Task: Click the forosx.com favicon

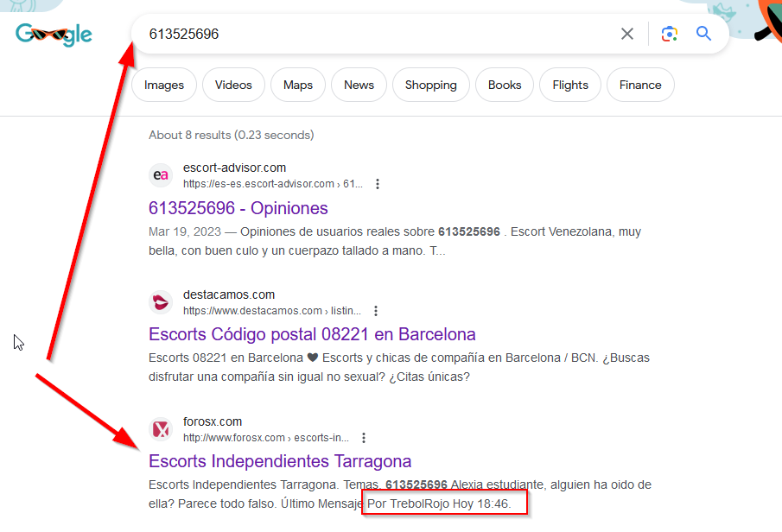Action: click(161, 428)
